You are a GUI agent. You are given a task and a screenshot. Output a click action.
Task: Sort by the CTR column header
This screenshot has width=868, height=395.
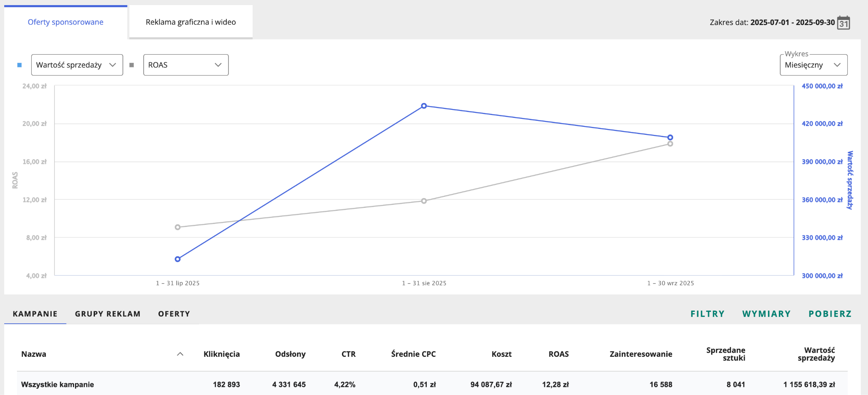point(348,354)
